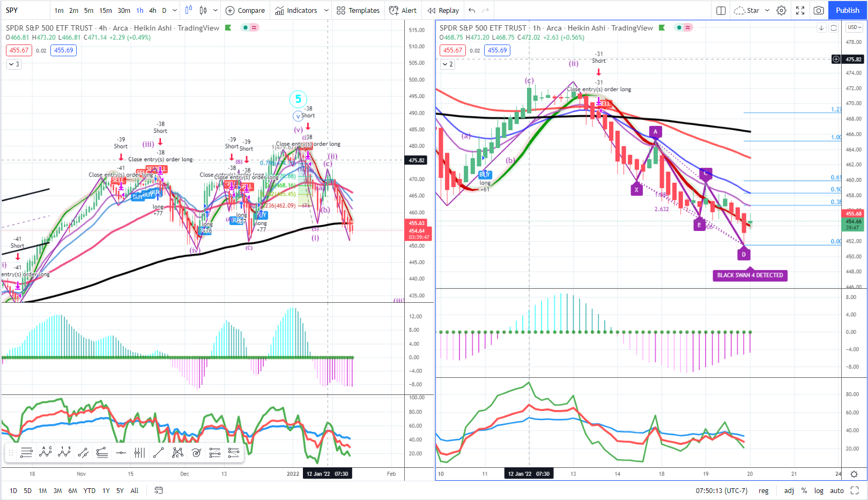Select the ABC correction wave tool

(46, 453)
